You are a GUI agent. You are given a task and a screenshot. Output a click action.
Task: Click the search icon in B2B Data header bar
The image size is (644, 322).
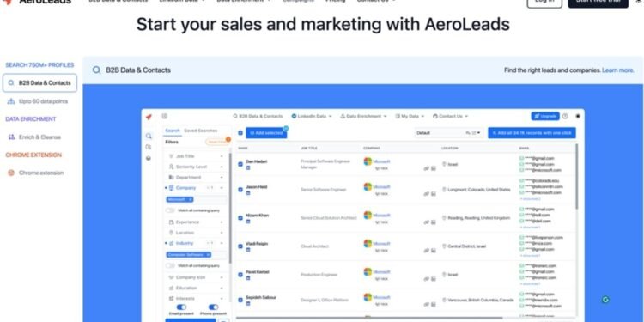tap(96, 70)
